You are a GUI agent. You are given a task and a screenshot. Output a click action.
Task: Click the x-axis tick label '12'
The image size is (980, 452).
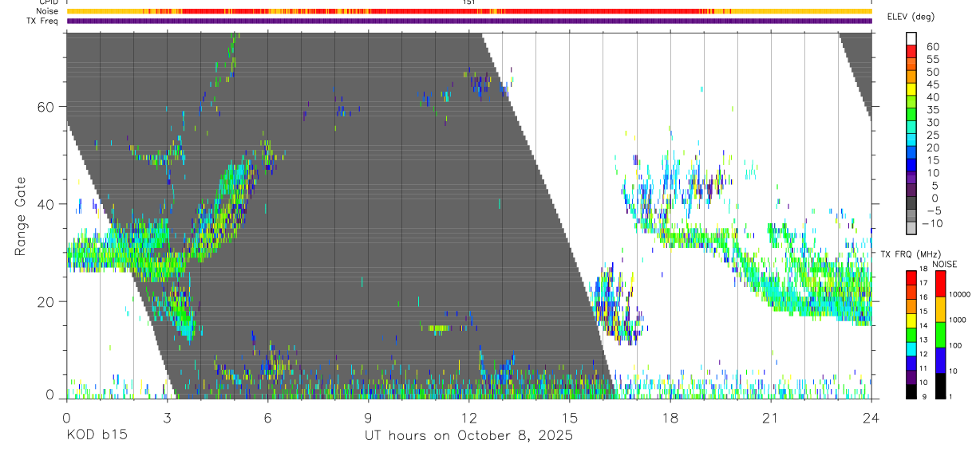pos(469,418)
